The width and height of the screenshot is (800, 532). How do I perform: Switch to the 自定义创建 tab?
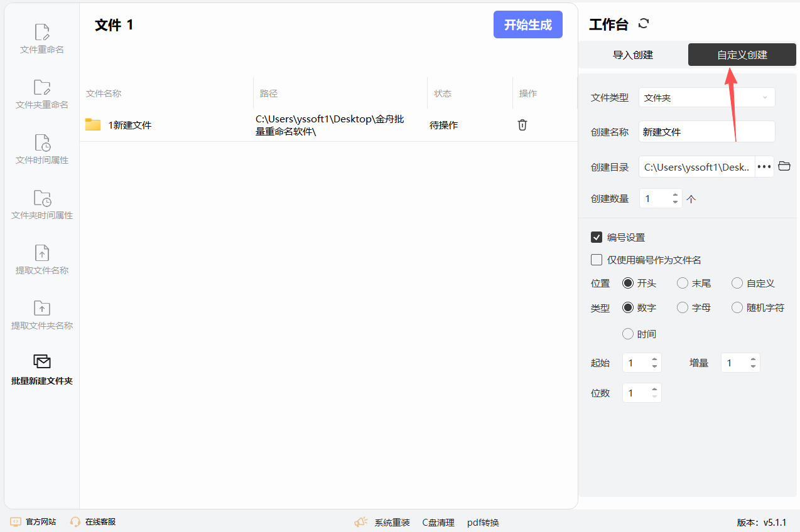742,55
